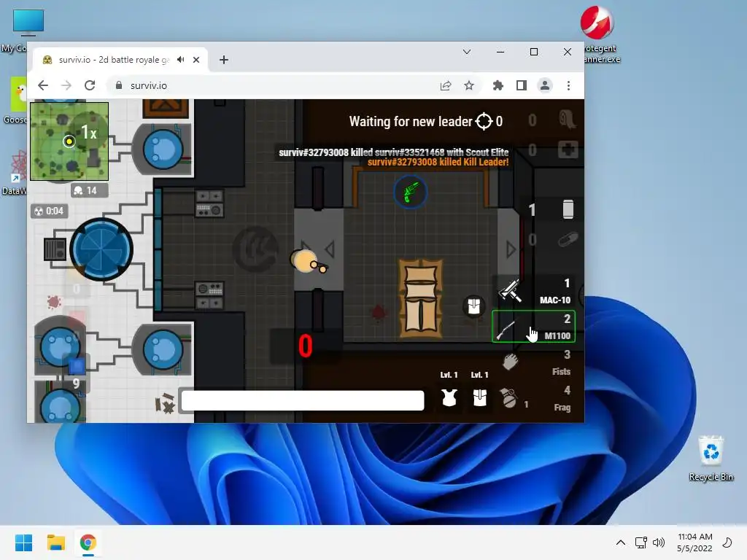Click the Lvl. 1 backpack icon
This screenshot has width=747, height=560.
coord(480,397)
